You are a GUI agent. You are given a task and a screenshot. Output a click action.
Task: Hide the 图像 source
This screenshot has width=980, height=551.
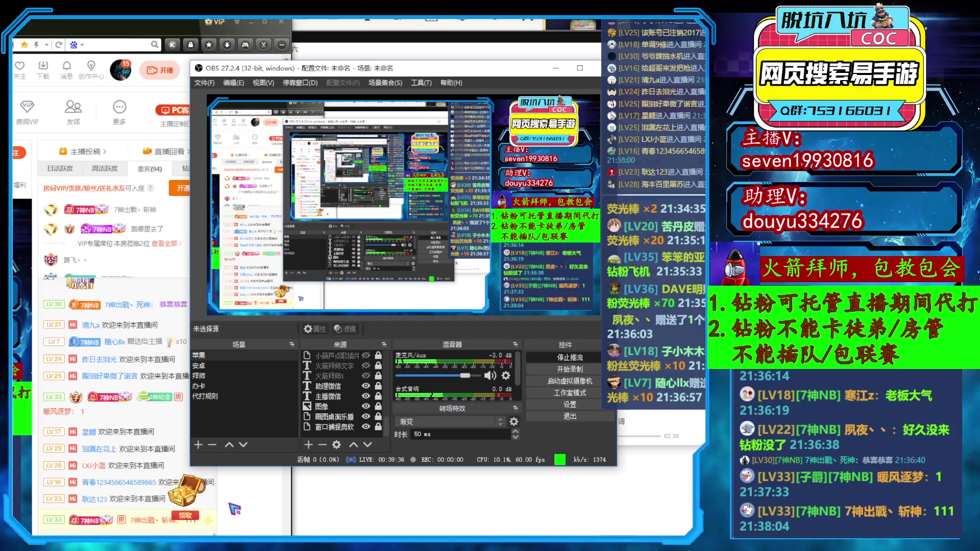coord(366,406)
